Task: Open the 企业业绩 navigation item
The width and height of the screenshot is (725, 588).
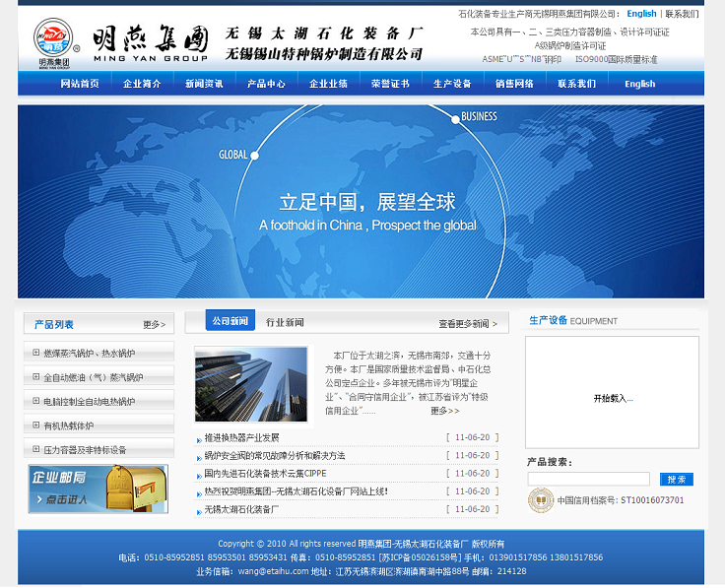Action: click(328, 84)
